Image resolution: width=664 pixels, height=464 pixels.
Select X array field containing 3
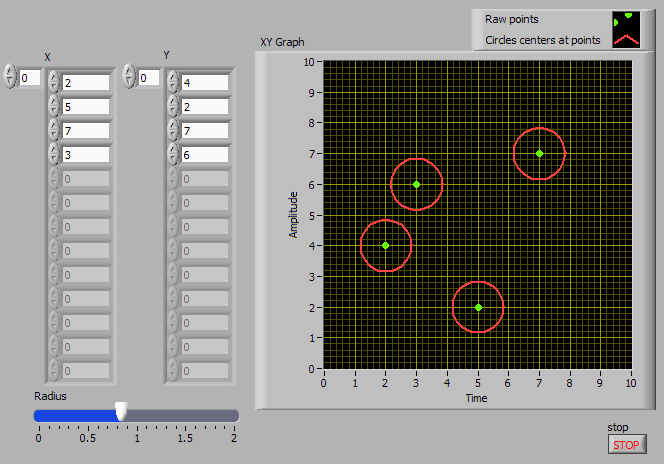(x=85, y=155)
